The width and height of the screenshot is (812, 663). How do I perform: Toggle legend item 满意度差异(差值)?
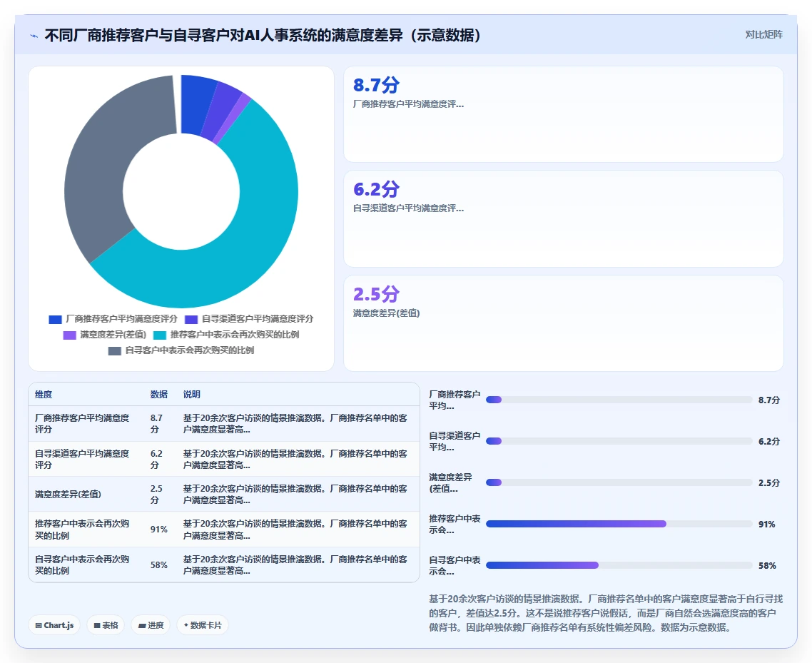[105, 335]
